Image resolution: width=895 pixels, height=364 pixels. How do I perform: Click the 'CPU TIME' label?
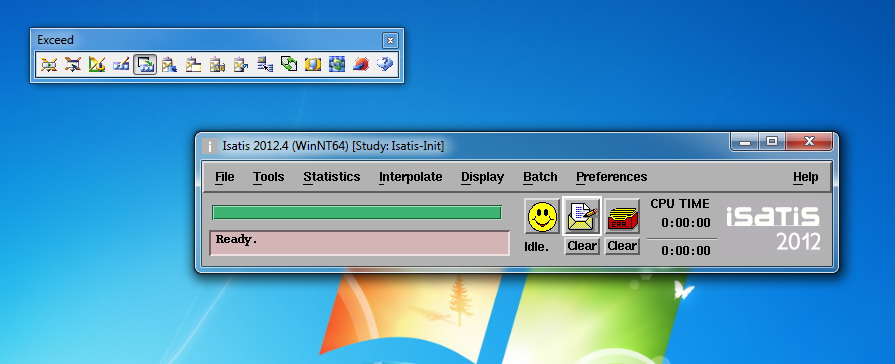point(680,204)
